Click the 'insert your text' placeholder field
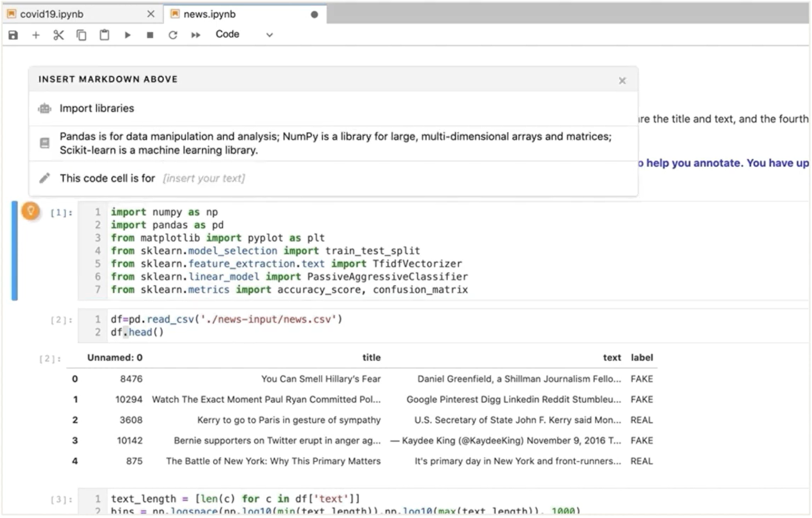This screenshot has width=812, height=518. 204,179
